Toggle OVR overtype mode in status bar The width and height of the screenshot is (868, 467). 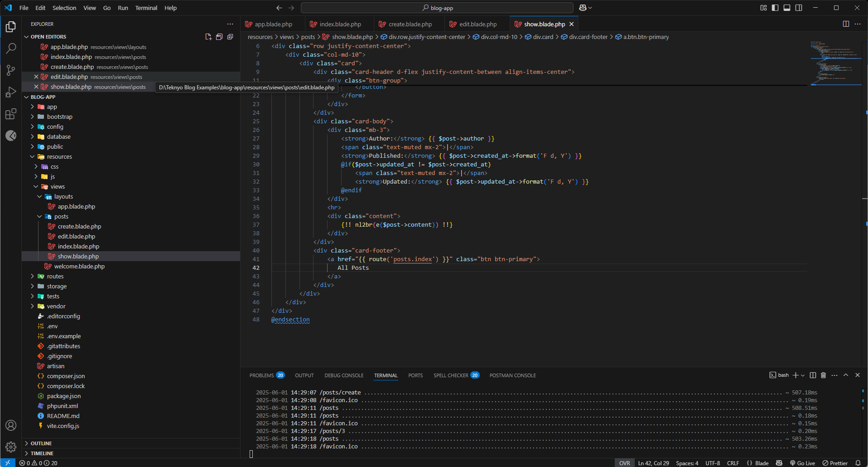click(625, 463)
